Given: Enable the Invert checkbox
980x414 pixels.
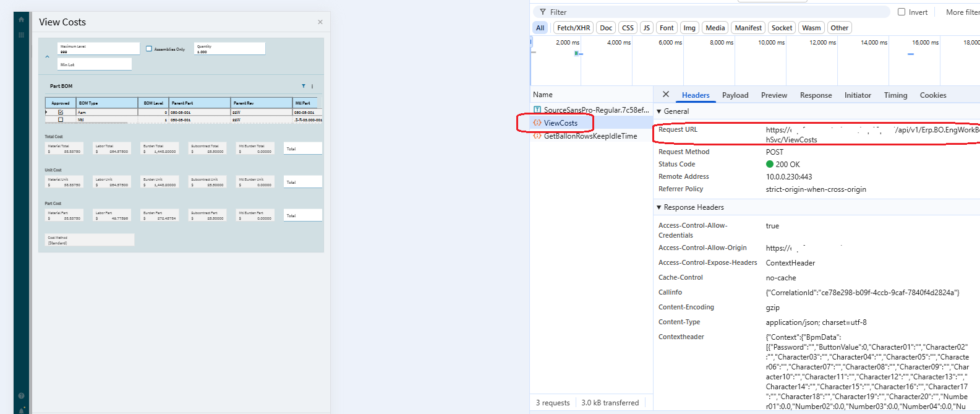Looking at the screenshot, I should point(901,12).
